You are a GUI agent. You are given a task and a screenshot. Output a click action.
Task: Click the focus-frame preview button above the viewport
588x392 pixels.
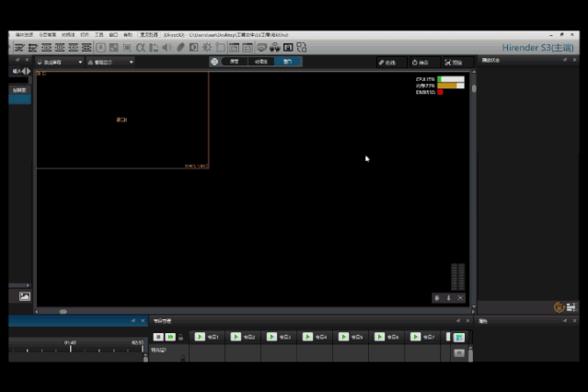pyautogui.click(x=456, y=63)
